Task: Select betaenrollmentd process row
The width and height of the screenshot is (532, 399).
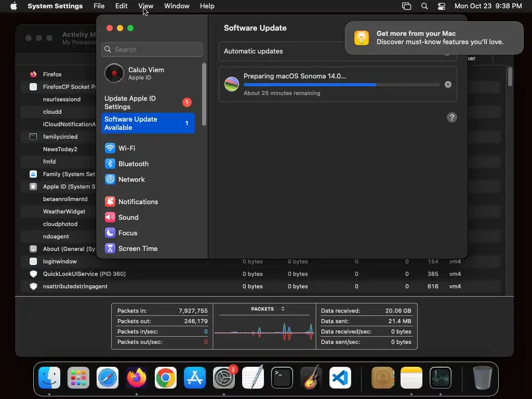Action: (58, 199)
